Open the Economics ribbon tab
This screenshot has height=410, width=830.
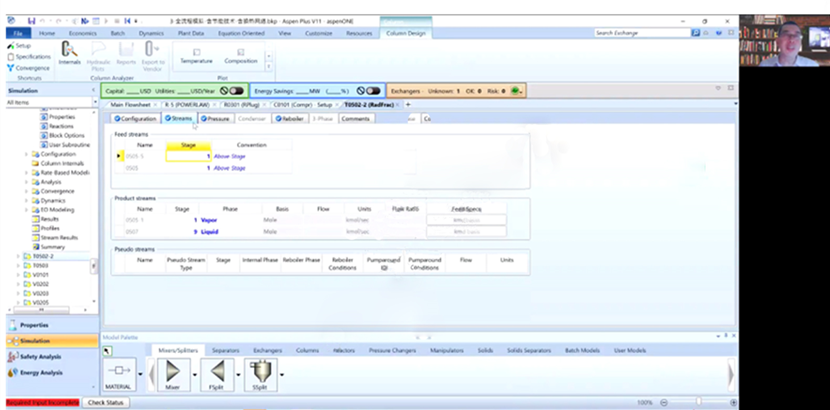pos(83,33)
